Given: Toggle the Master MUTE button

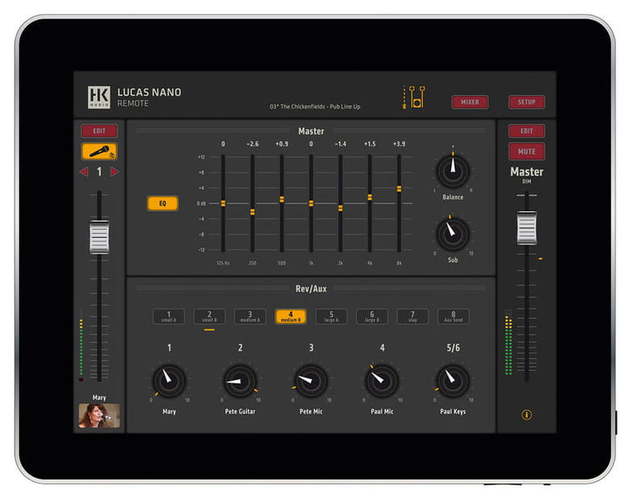Looking at the screenshot, I should point(526,151).
